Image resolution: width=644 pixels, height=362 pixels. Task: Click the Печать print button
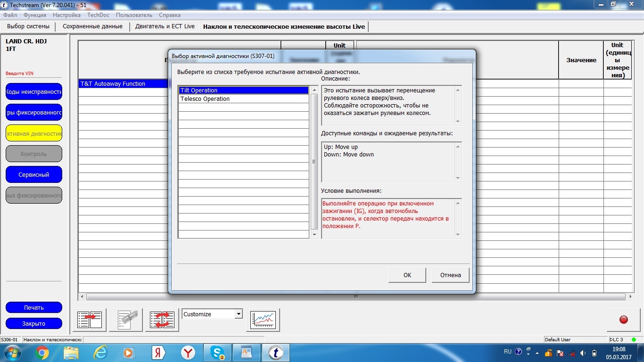coord(34,307)
